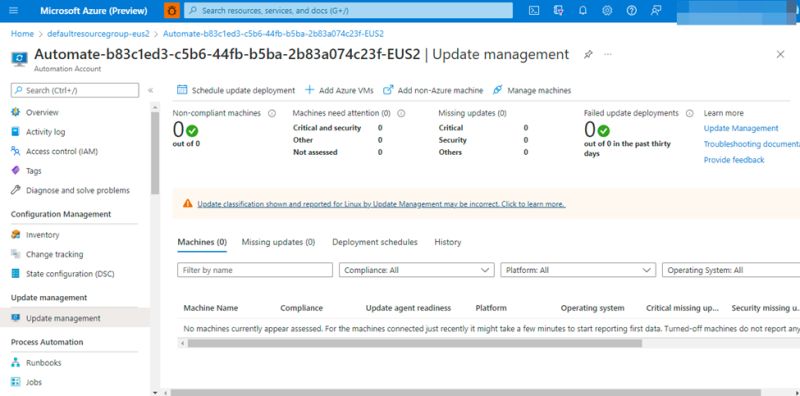Open Tags in the sidebar
The height and width of the screenshot is (396, 800).
click(x=34, y=171)
